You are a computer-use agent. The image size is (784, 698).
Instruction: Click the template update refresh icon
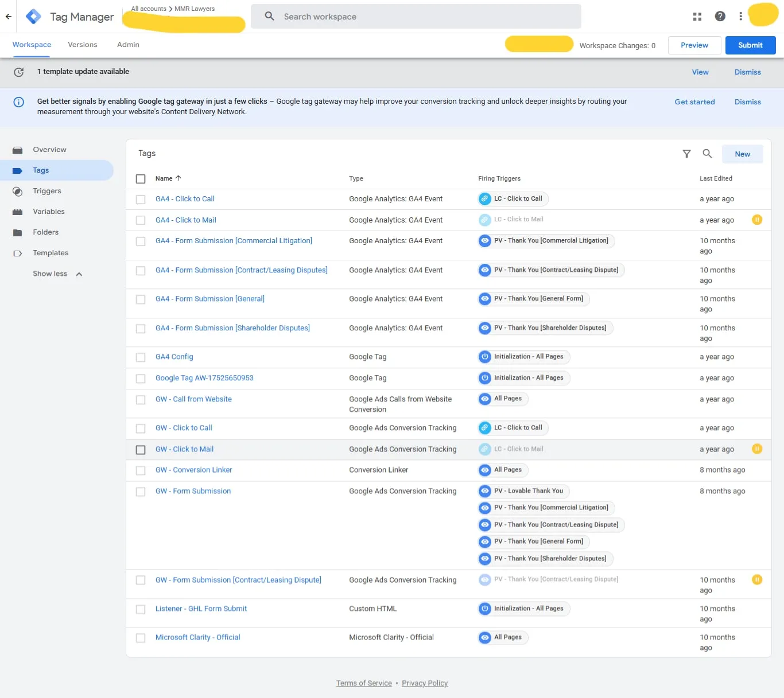pyautogui.click(x=19, y=72)
